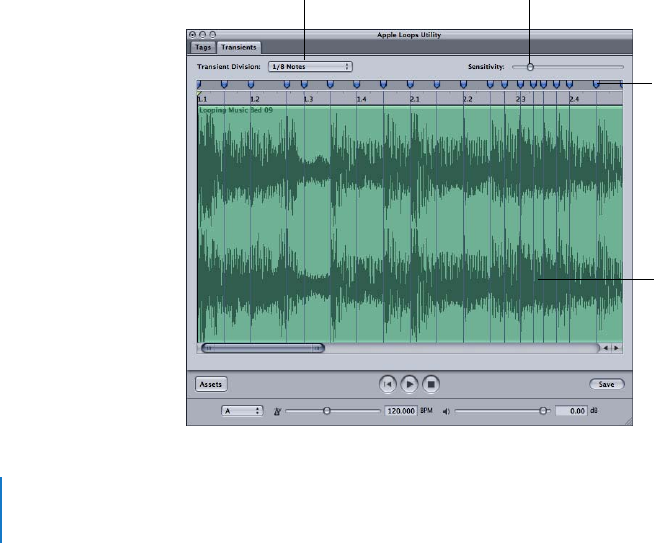
Task: Start playback with the Play button
Action: pos(409,384)
